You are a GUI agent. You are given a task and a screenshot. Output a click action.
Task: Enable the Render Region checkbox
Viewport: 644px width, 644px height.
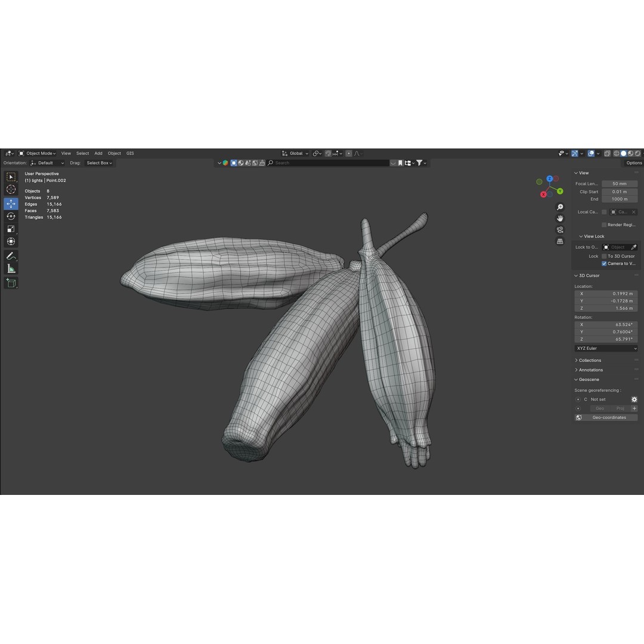click(604, 225)
